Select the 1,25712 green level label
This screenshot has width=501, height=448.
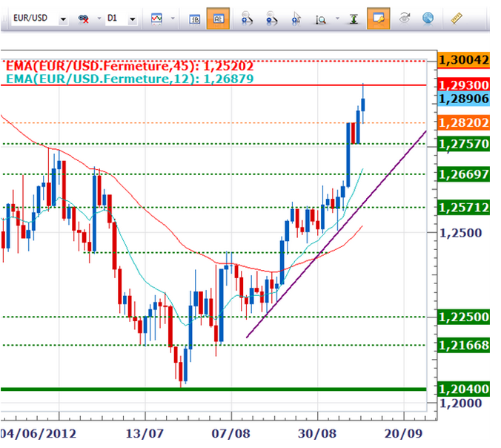click(x=464, y=208)
